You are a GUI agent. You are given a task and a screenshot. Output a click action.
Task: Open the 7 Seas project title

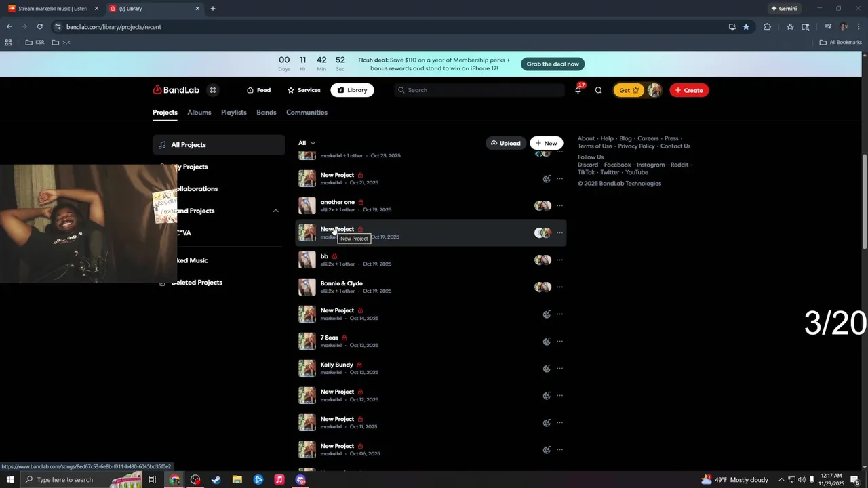point(330,338)
